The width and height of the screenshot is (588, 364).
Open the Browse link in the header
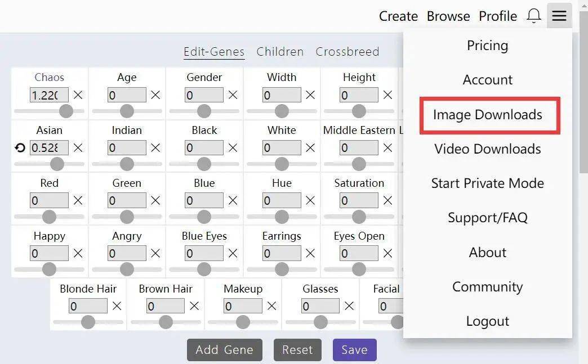[448, 16]
